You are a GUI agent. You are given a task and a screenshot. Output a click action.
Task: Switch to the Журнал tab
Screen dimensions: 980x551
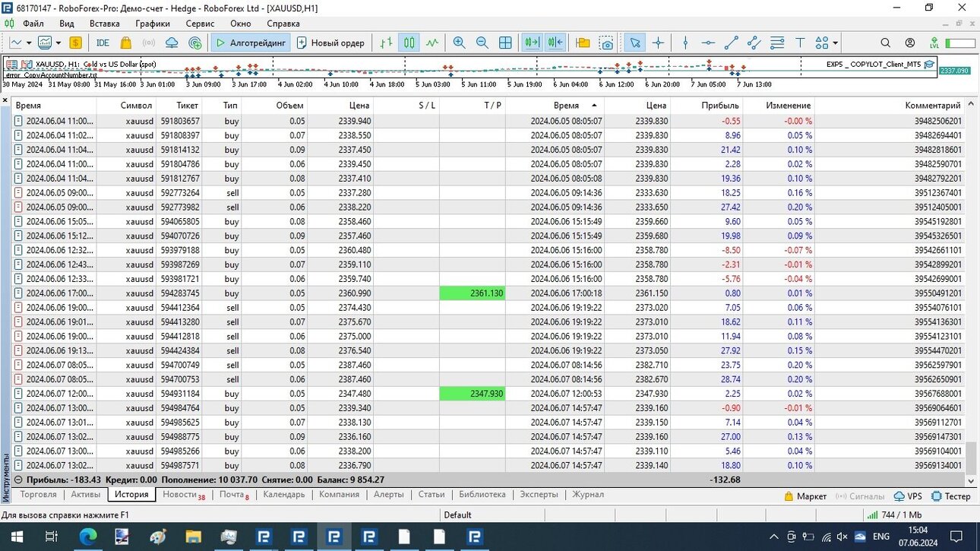pos(588,495)
